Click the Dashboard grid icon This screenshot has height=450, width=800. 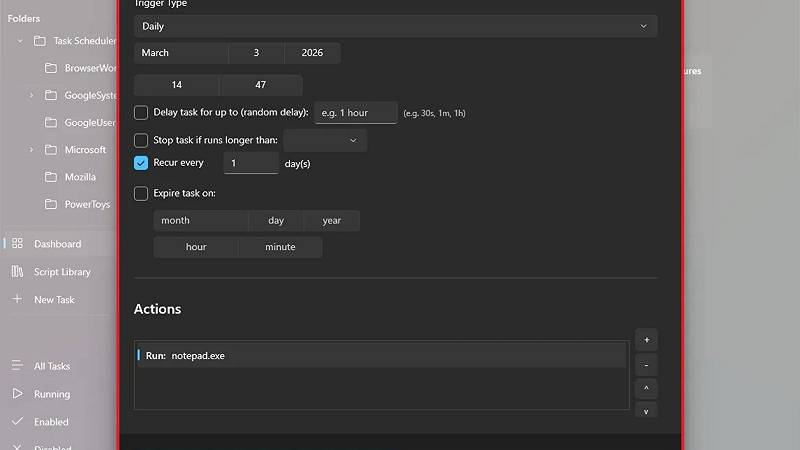(17, 243)
